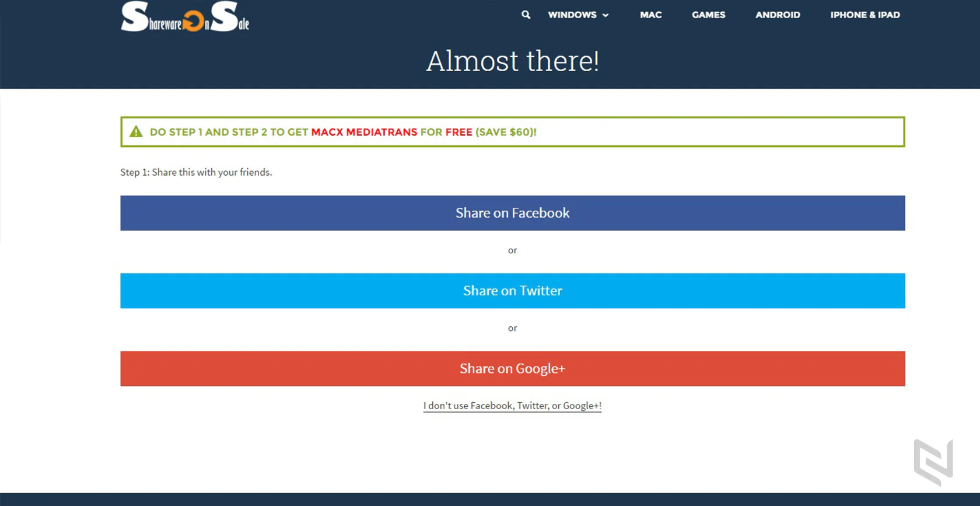This screenshot has width=980, height=506.
Task: Click the "MACX MEDIATRANS" text in the notice
Action: pyautogui.click(x=364, y=132)
